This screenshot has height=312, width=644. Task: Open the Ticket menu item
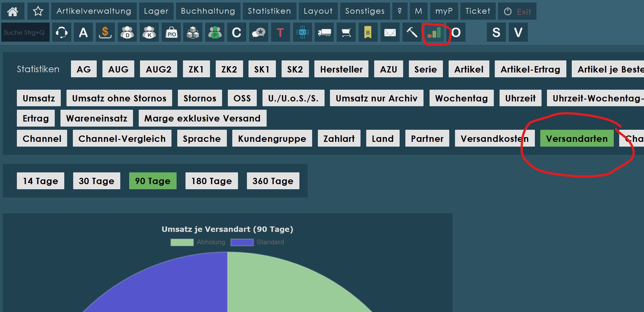click(x=478, y=11)
